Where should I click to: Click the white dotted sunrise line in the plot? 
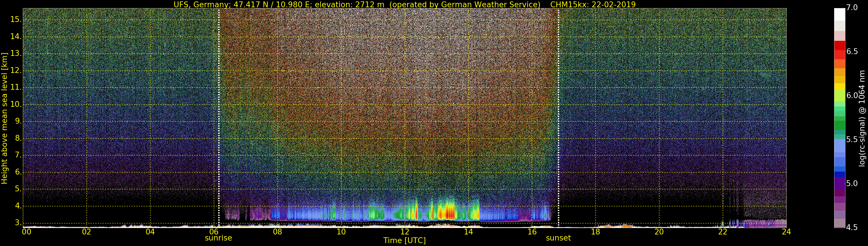219,118
